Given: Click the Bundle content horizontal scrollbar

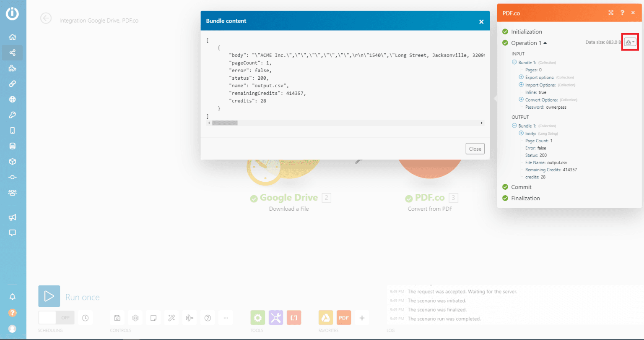Looking at the screenshot, I should tap(345, 123).
